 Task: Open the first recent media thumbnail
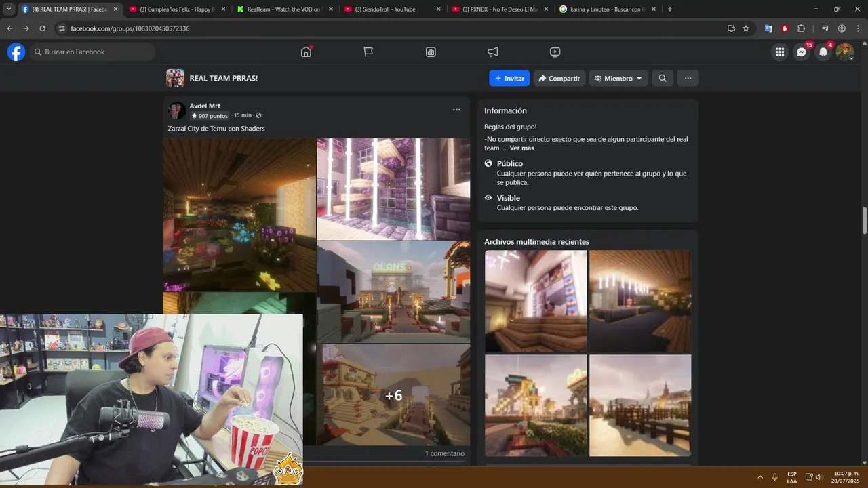coord(536,302)
